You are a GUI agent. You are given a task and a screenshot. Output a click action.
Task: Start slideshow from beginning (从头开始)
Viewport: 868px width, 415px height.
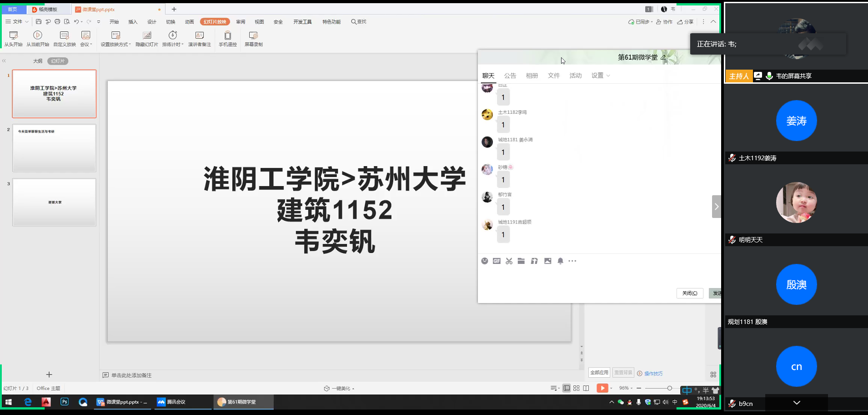pos(13,39)
